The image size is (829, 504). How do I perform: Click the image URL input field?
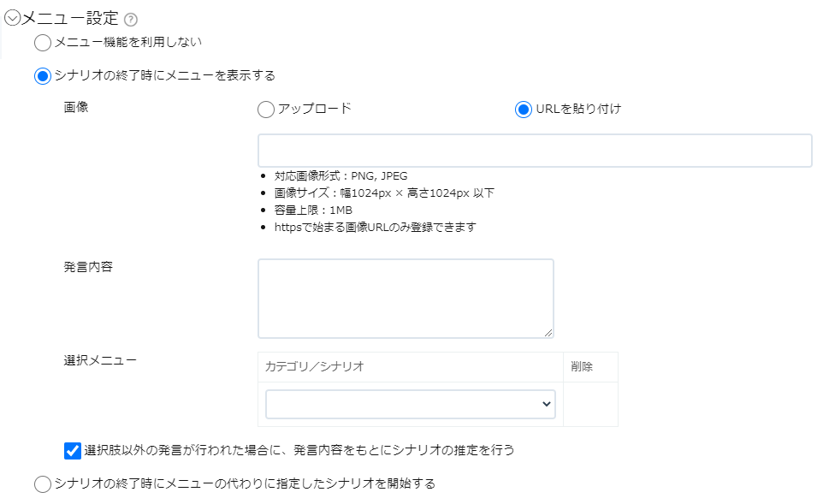535,151
